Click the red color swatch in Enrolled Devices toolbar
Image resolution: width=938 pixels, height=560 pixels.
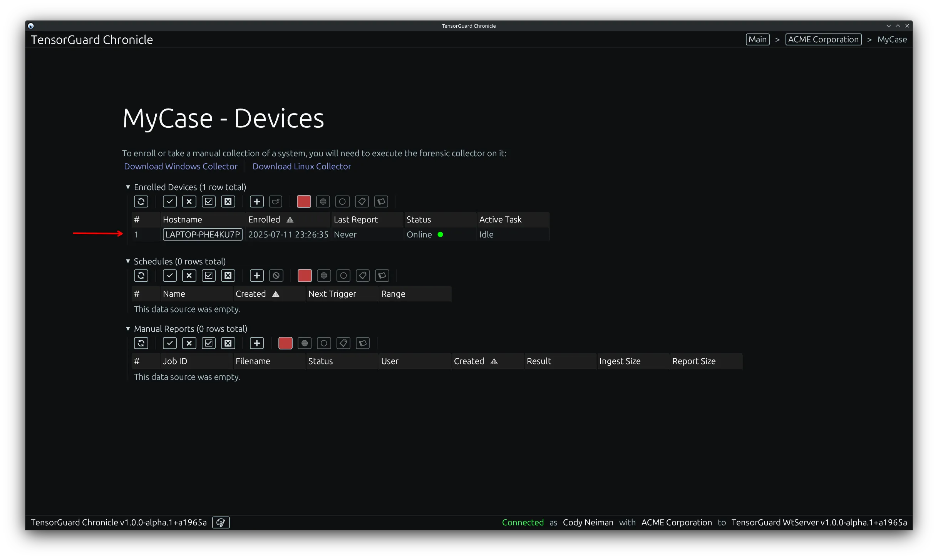tap(304, 201)
